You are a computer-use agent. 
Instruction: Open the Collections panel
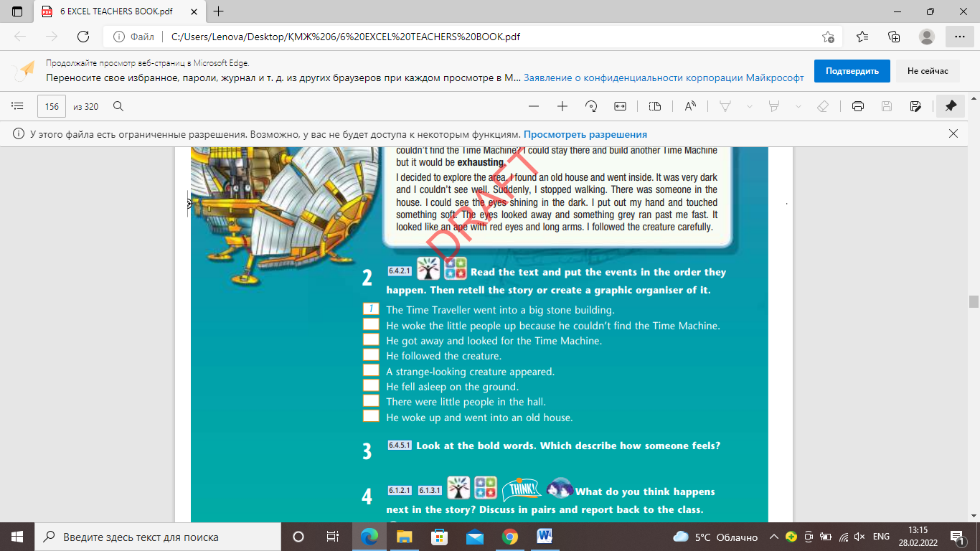[x=894, y=37]
